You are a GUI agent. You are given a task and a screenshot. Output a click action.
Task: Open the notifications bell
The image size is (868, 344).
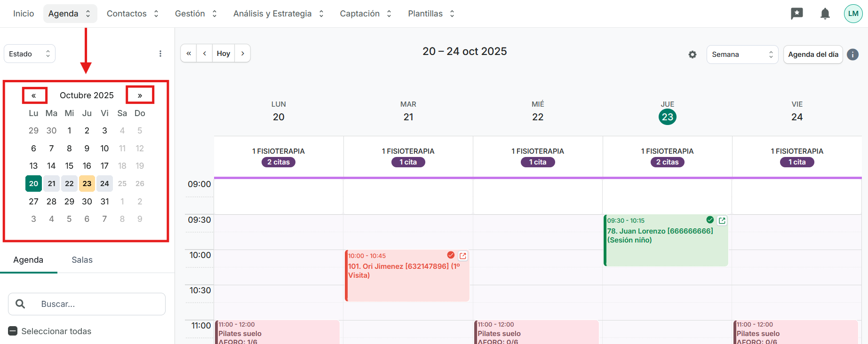(x=825, y=14)
